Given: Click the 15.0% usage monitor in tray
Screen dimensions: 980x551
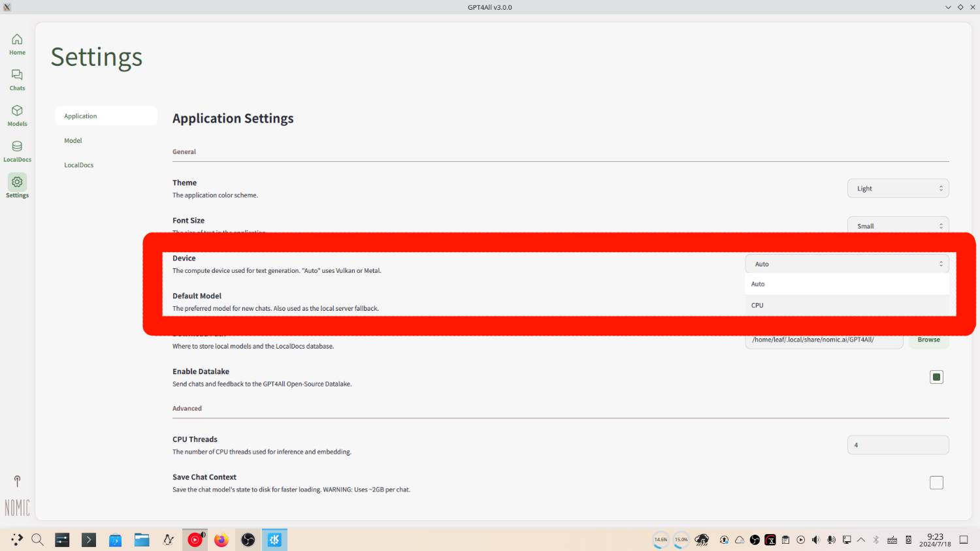Looking at the screenshot, I should 681,540.
